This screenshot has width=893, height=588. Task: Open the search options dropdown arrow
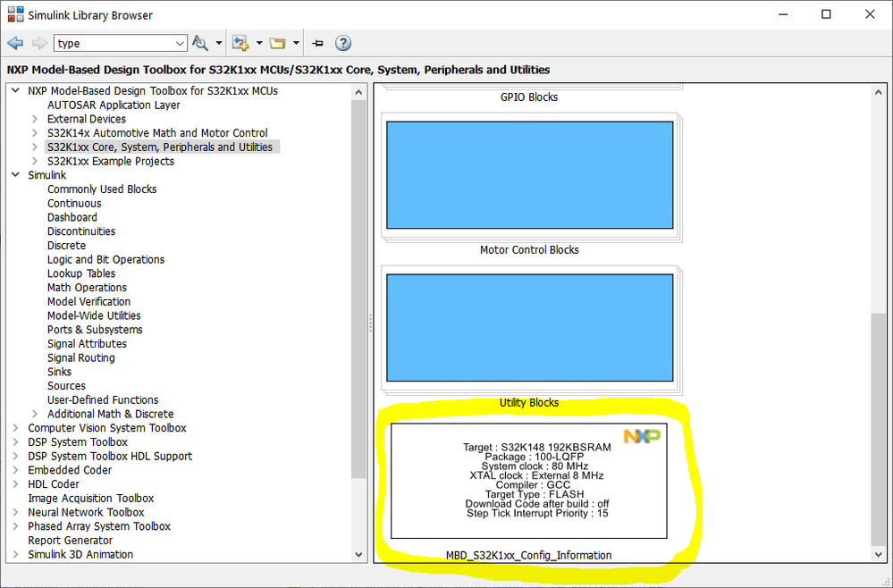coord(219,43)
